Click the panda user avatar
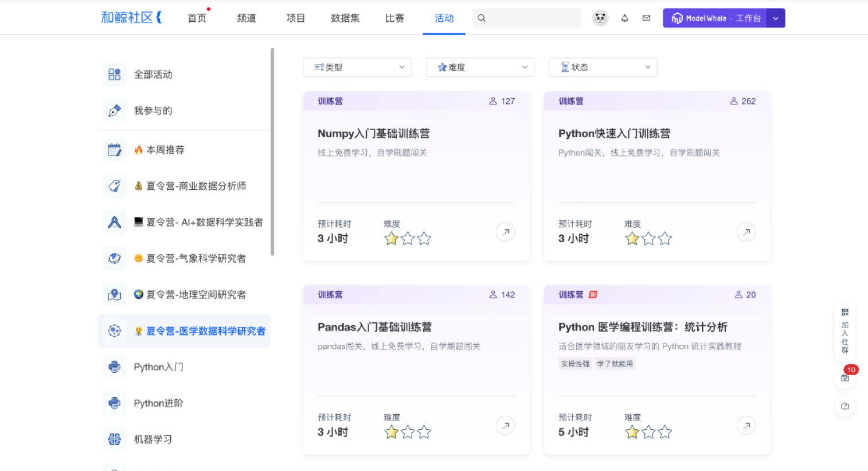Viewport: 868px width, 471px height. (600, 18)
